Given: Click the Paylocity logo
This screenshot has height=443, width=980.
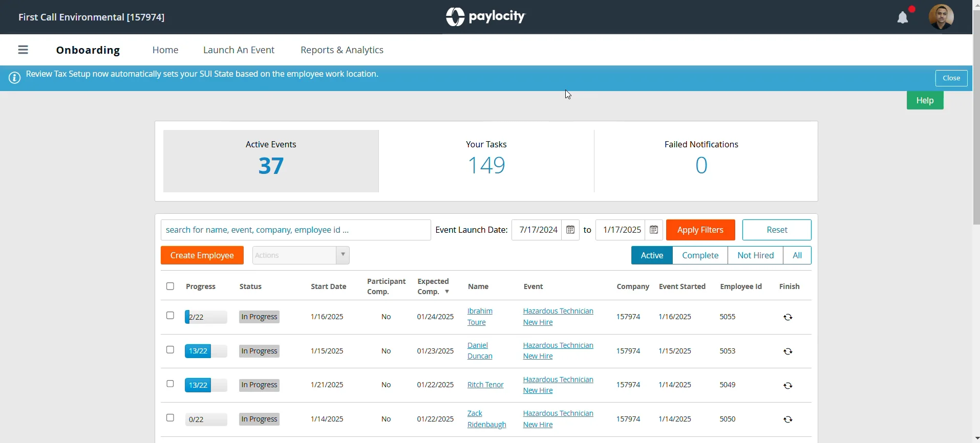Looking at the screenshot, I should pos(485,17).
